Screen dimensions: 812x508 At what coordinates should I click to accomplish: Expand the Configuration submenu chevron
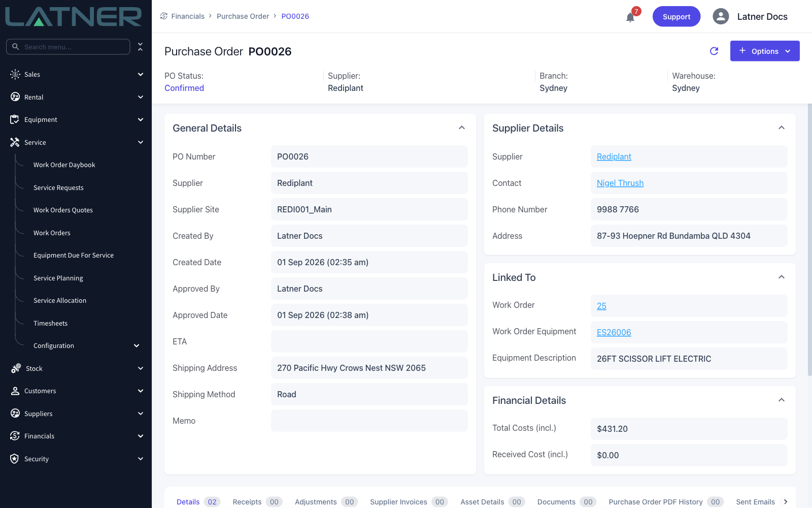(137, 345)
